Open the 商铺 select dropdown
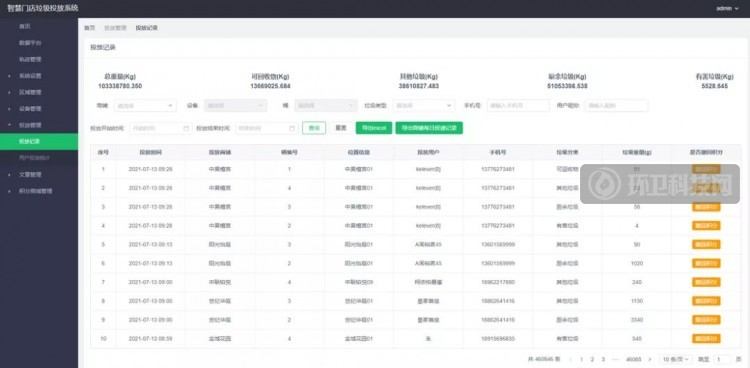This screenshot has height=368, width=750. tap(145, 105)
